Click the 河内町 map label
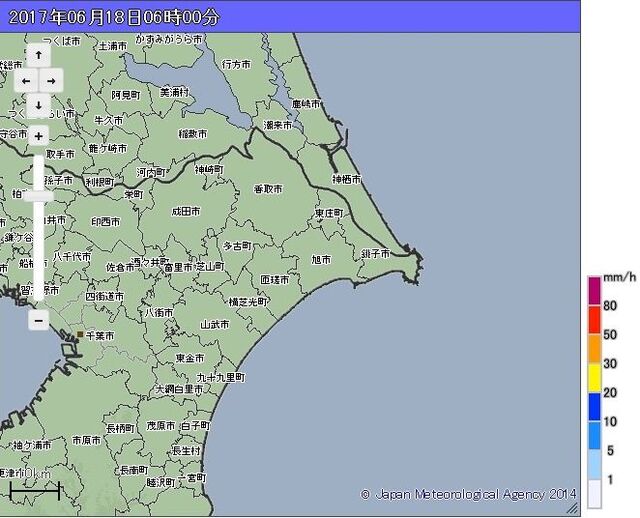Screen dimensions: 640x518 (x=151, y=172)
